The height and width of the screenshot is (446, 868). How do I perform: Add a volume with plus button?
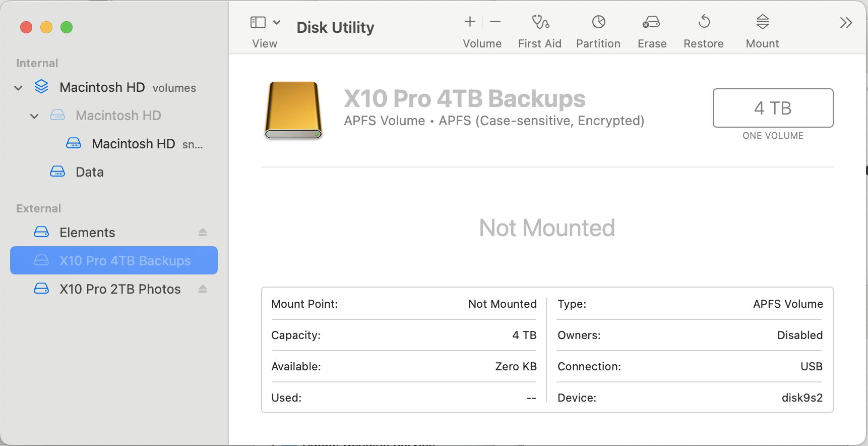click(x=470, y=22)
